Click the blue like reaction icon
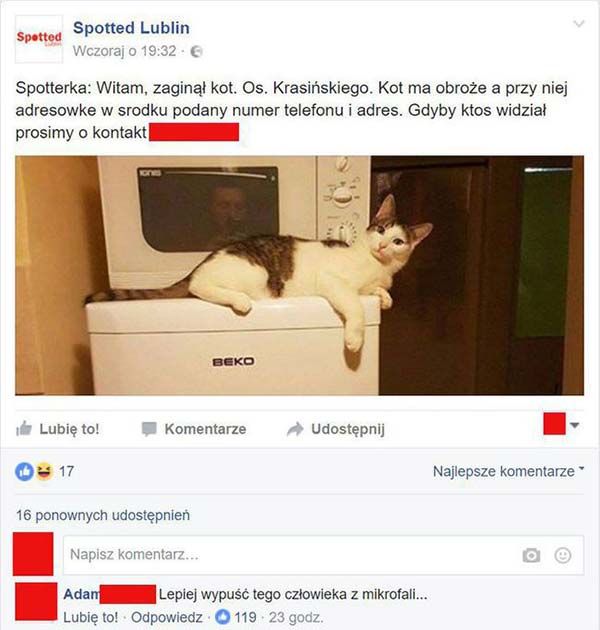 25,471
